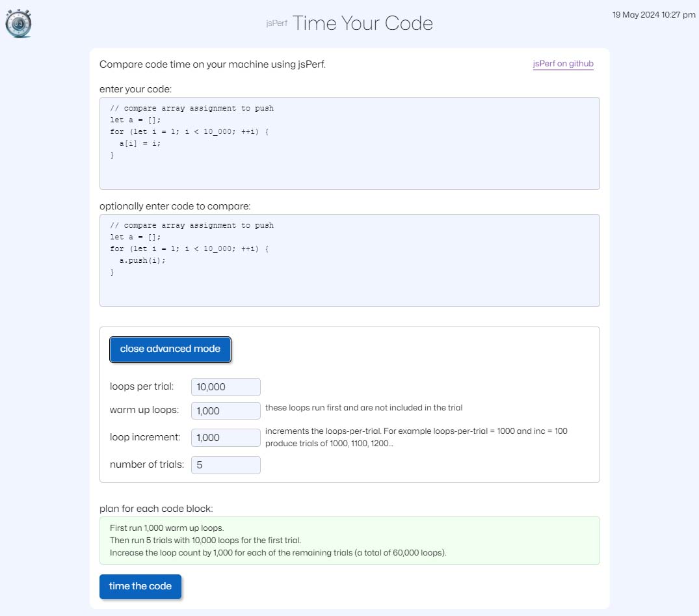Click 'Increase the loop count by 1,000' line

click(x=278, y=553)
